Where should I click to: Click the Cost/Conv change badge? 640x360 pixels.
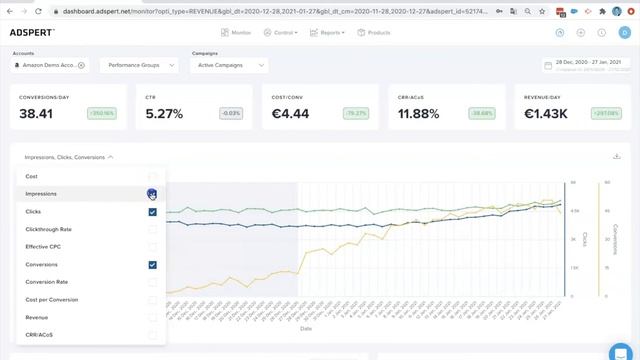pyautogui.click(x=356, y=113)
